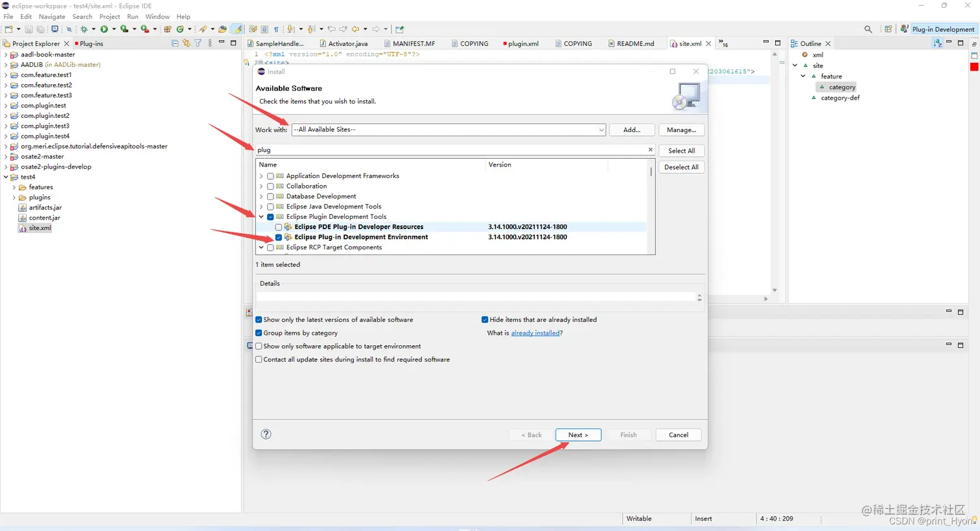Click the Next button in the Install dialog
The image size is (980, 531).
[x=578, y=435]
